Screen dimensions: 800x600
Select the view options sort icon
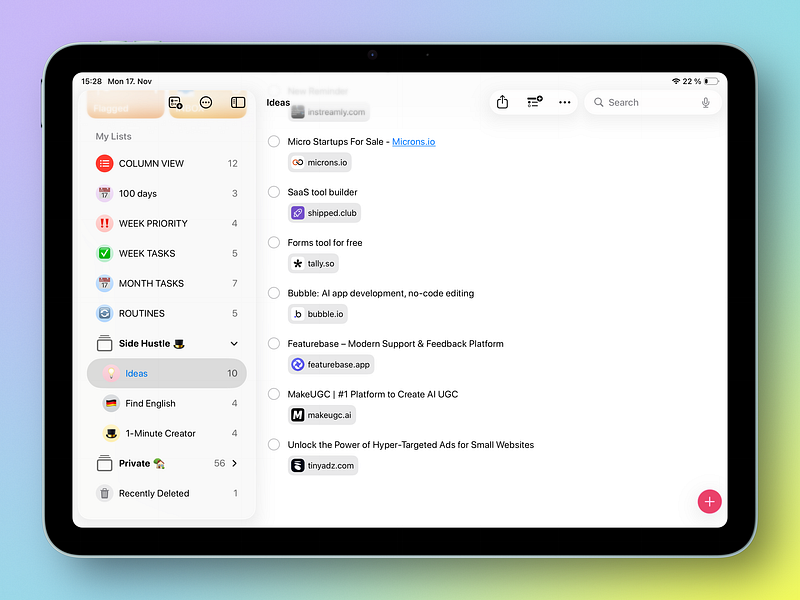[532, 102]
